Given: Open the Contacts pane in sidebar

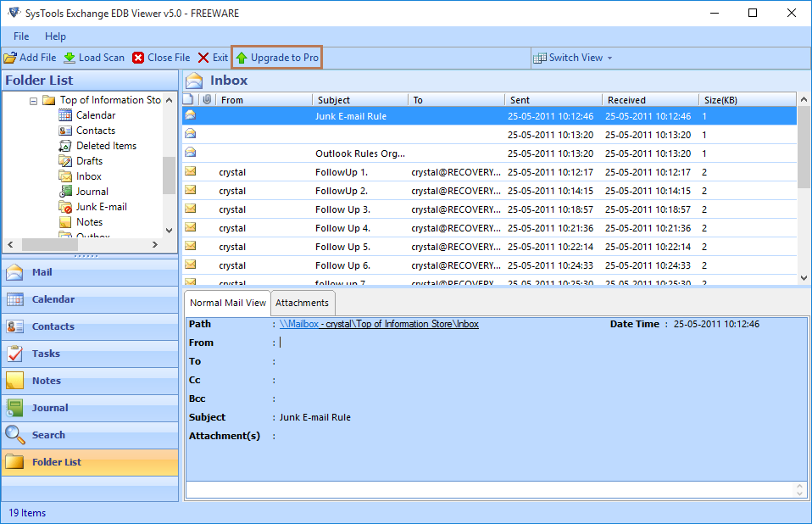Looking at the screenshot, I should [53, 326].
